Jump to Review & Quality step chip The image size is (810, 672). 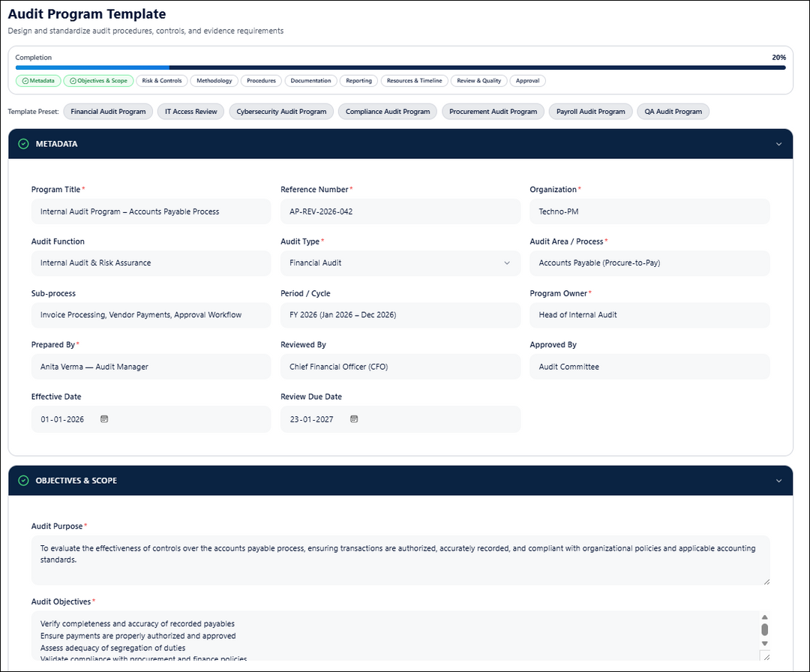pos(478,80)
